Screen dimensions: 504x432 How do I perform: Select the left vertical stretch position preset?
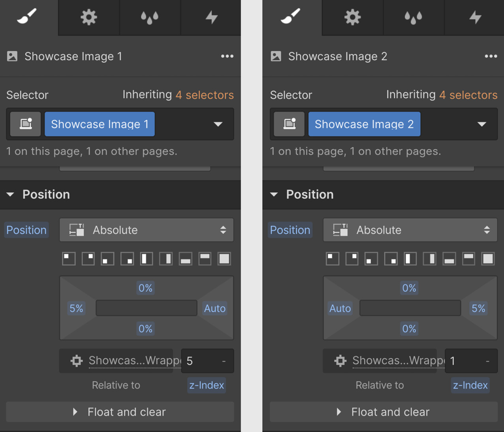[x=146, y=259]
